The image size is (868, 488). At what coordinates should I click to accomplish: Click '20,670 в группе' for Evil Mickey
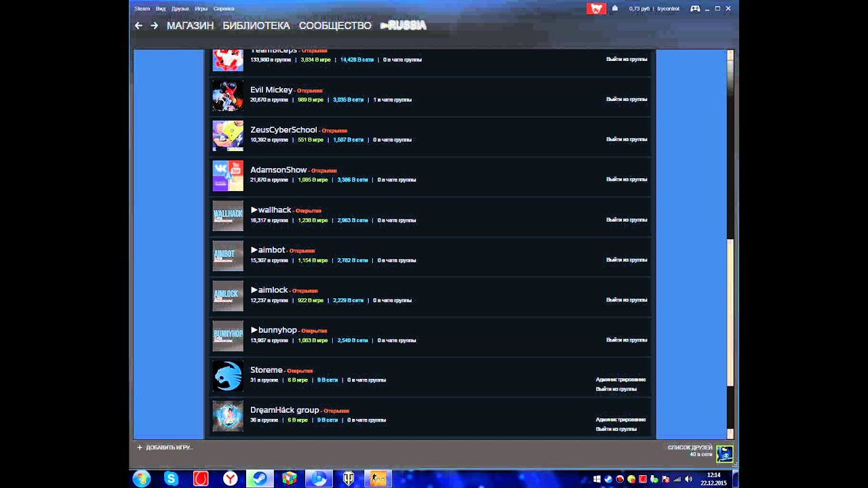[269, 100]
